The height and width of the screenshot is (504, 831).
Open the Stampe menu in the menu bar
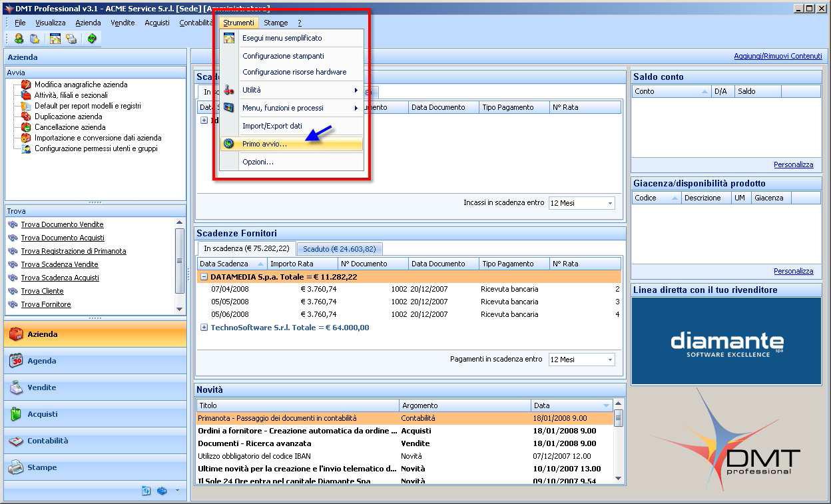point(276,23)
